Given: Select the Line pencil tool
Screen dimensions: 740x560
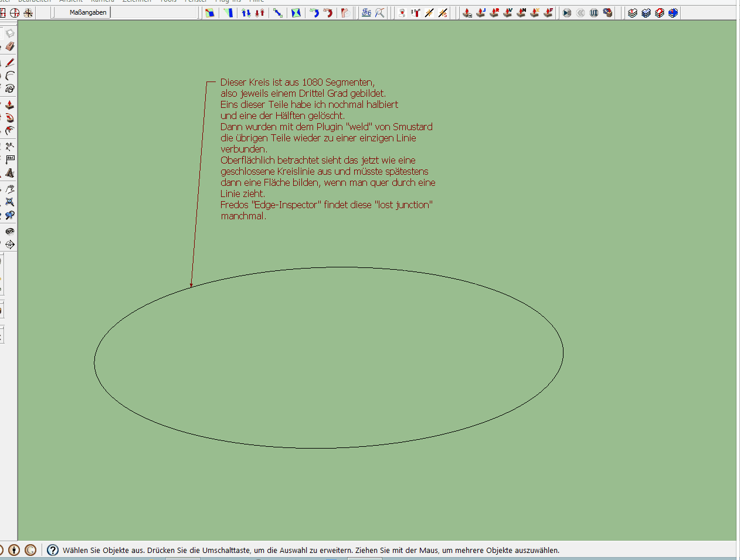Looking at the screenshot, I should click(10, 63).
